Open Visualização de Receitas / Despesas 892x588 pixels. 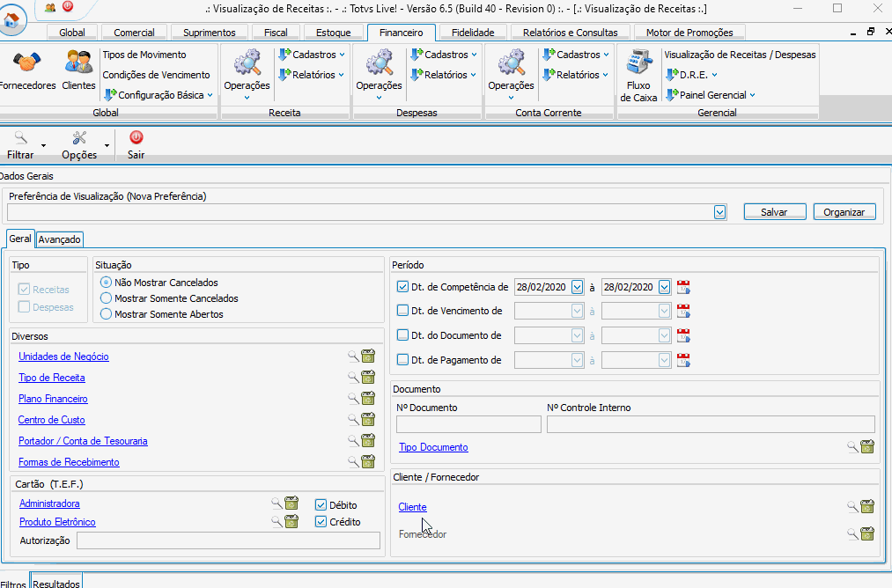point(741,55)
